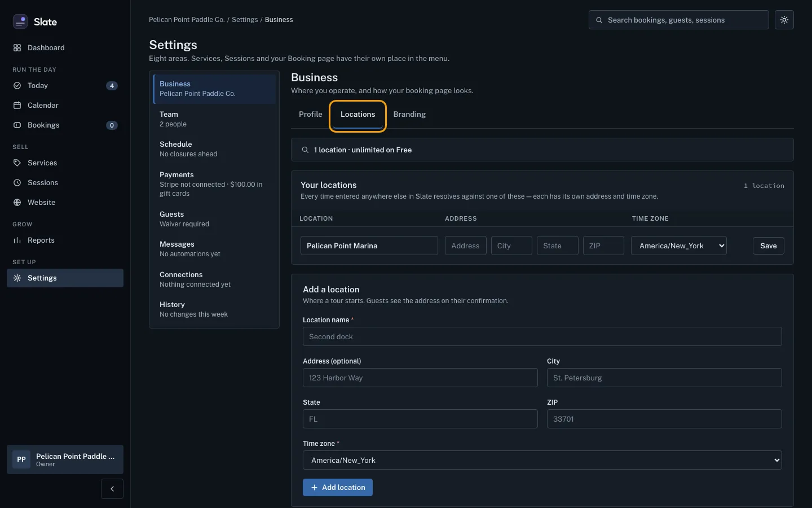The image size is (812, 508).
Task: Click Pelican Point Paddle Co. breadcrumb link
Action: click(187, 20)
